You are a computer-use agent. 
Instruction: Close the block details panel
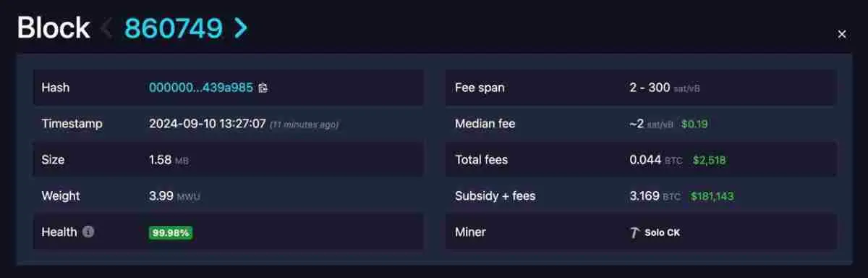tap(841, 34)
